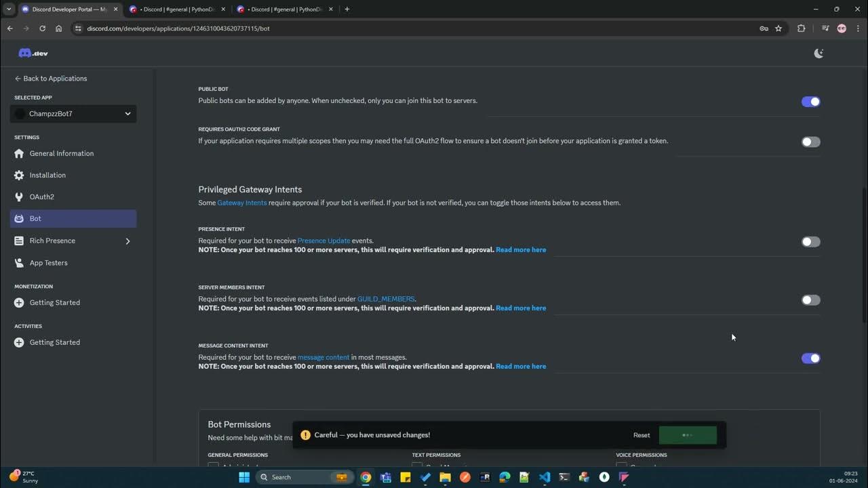The height and width of the screenshot is (488, 868).
Task: Open the weather widget showing 27°C Sunny
Action: [24, 477]
